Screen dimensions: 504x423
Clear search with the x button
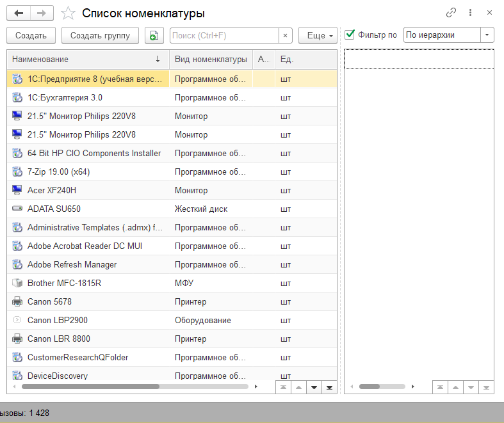(286, 36)
